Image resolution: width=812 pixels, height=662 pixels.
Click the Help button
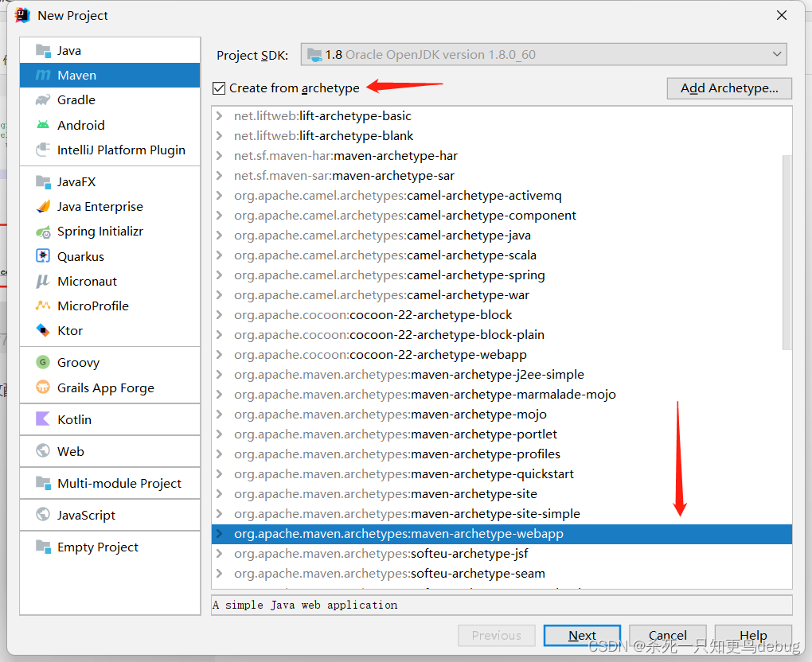point(753,635)
